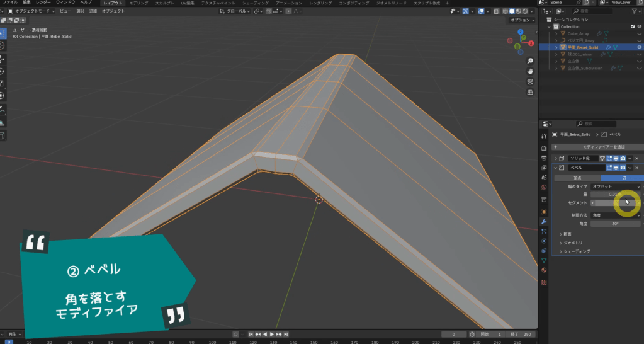Open the Modifier properties wrench tab
This screenshot has width=644, height=344.
point(544,221)
